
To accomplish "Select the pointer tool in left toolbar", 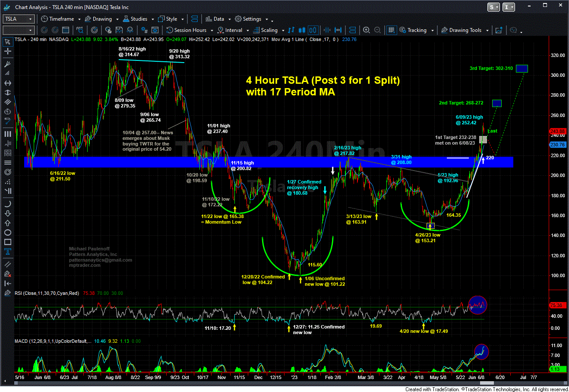I will pyautogui.click(x=7, y=41).
